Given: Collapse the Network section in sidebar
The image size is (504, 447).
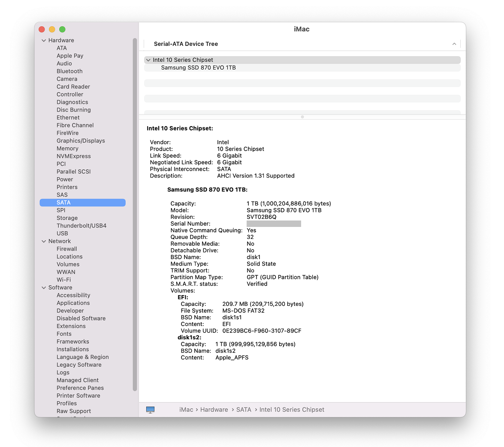Looking at the screenshot, I should (44, 242).
